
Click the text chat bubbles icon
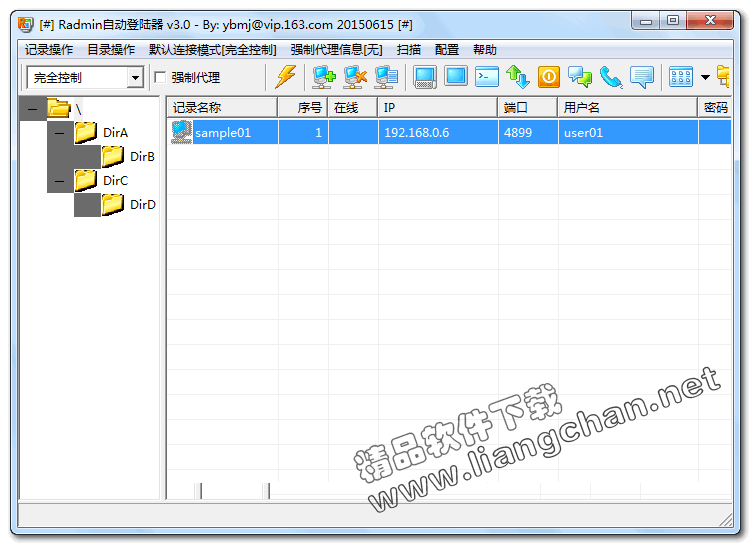click(580, 77)
